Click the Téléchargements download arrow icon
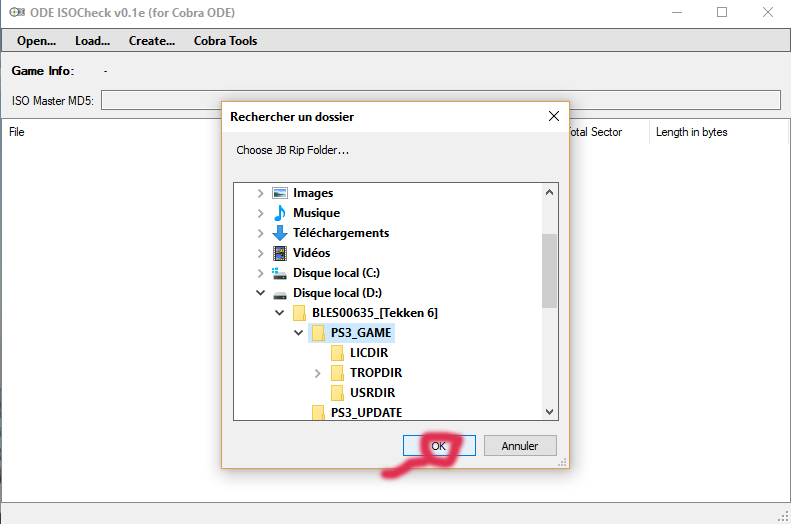 click(x=280, y=233)
